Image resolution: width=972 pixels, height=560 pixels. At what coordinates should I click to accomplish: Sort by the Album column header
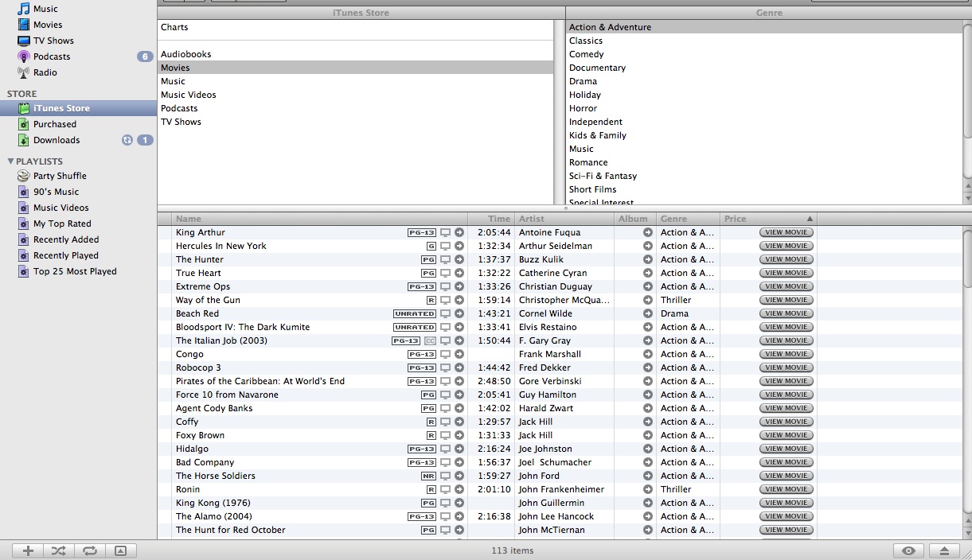point(635,218)
